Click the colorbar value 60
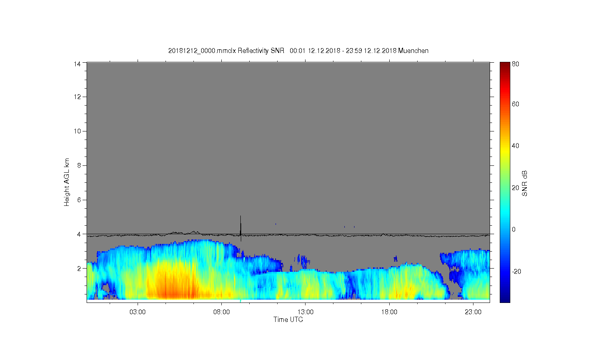 516,104
